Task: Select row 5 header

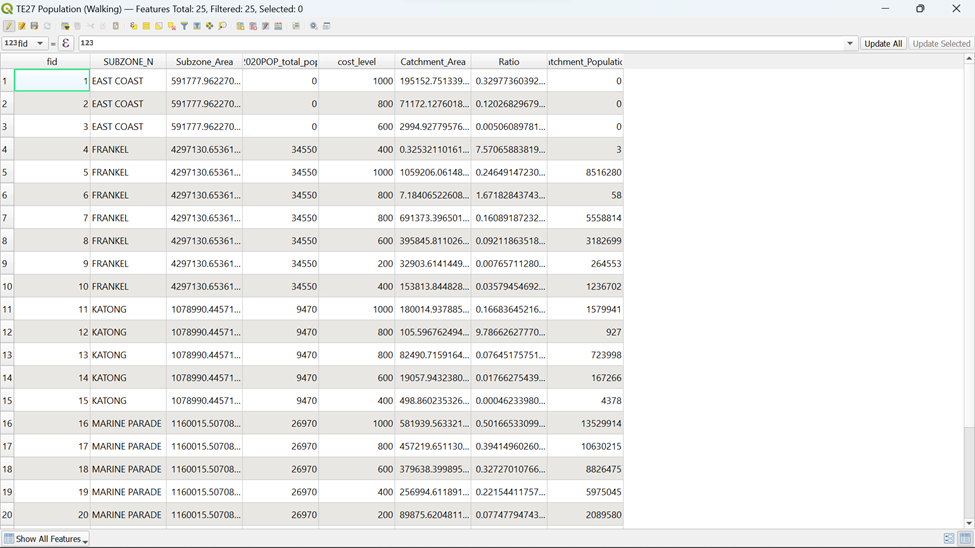Action: (6, 172)
